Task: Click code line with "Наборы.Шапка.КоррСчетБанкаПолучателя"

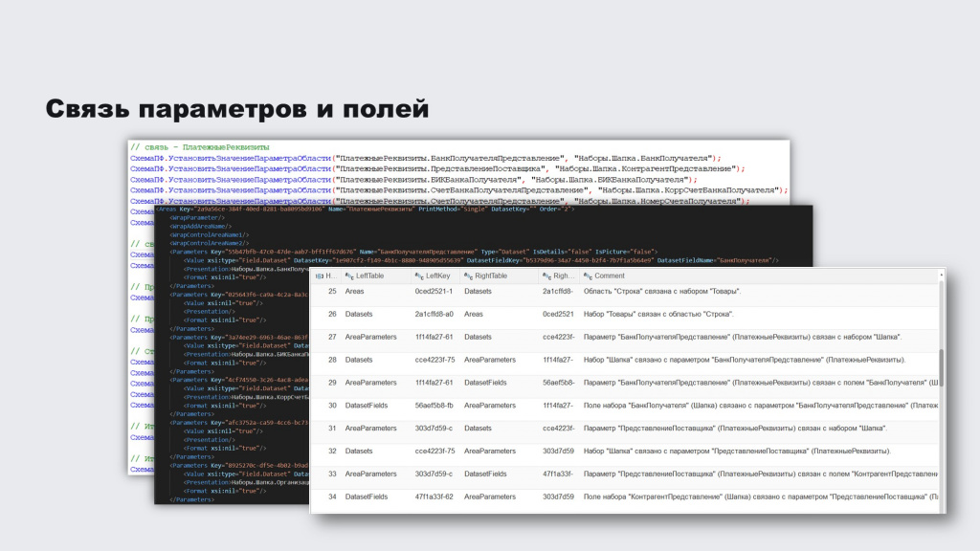Action: tap(458, 190)
